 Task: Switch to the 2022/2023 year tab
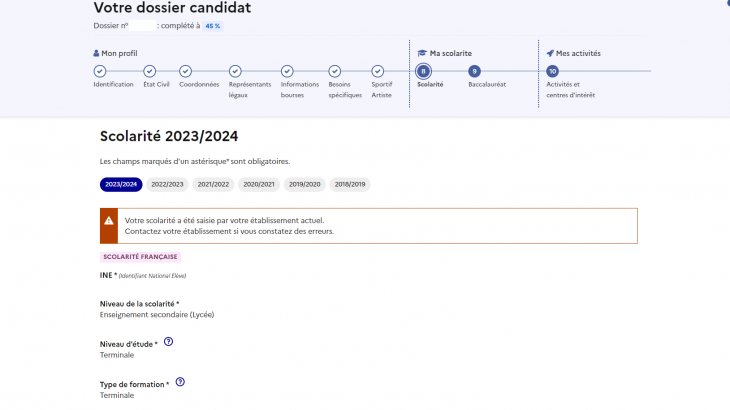tap(167, 184)
